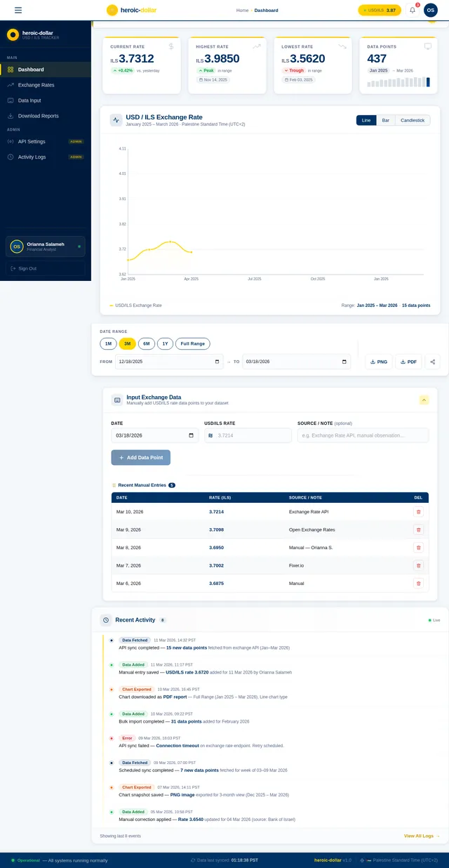Click the Data Points mini bar chart

398,81
